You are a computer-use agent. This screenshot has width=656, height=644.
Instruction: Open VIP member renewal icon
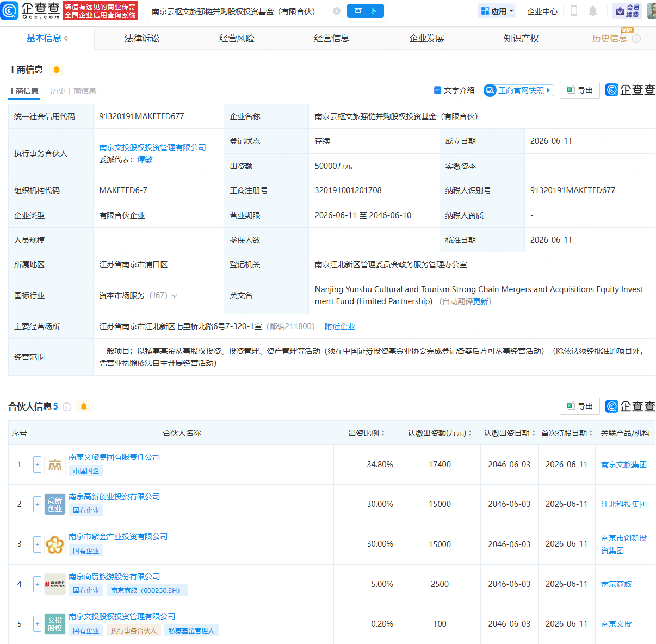[x=627, y=11]
